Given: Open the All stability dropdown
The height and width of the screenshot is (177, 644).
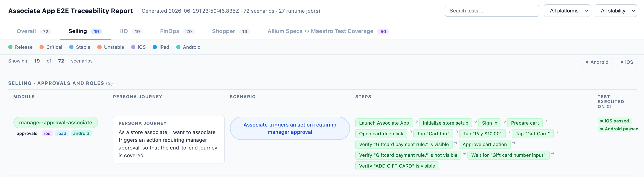Looking at the screenshot, I should (615, 11).
